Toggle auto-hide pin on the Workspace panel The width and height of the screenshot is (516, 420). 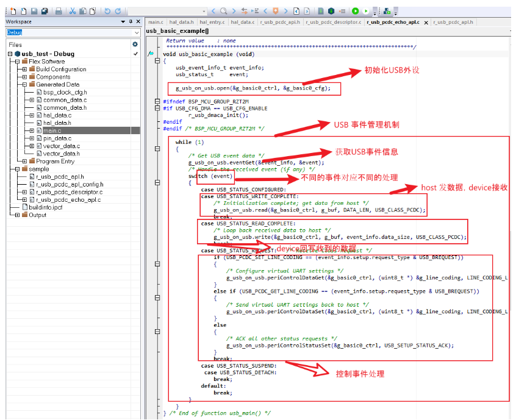coord(131,21)
